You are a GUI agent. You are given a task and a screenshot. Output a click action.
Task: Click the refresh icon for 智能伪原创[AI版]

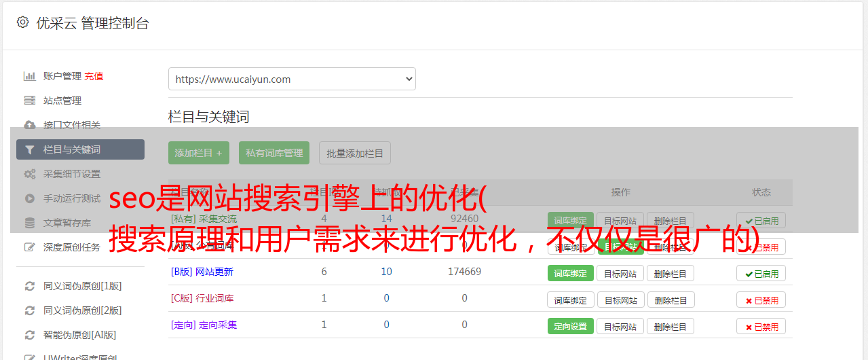[x=29, y=335]
